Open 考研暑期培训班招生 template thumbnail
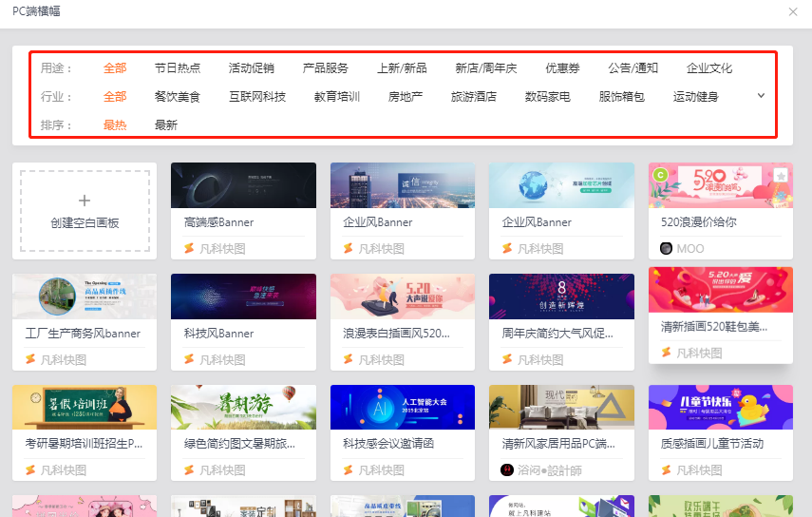Screen dimensions: 812x517 85,407
